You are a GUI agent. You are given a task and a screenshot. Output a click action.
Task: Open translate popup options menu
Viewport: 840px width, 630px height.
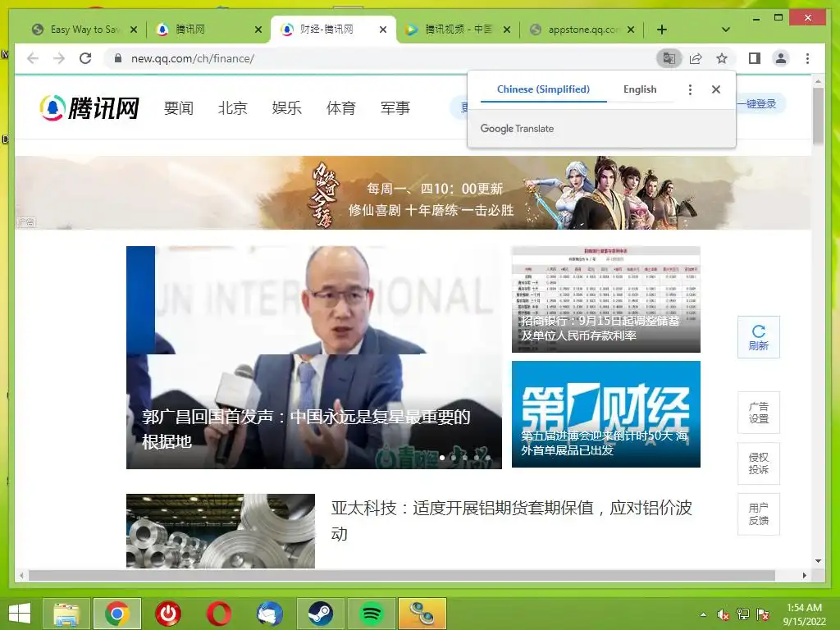point(690,89)
